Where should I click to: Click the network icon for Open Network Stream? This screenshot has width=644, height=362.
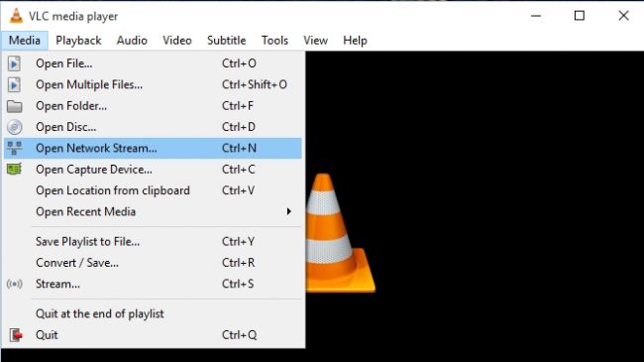15,148
